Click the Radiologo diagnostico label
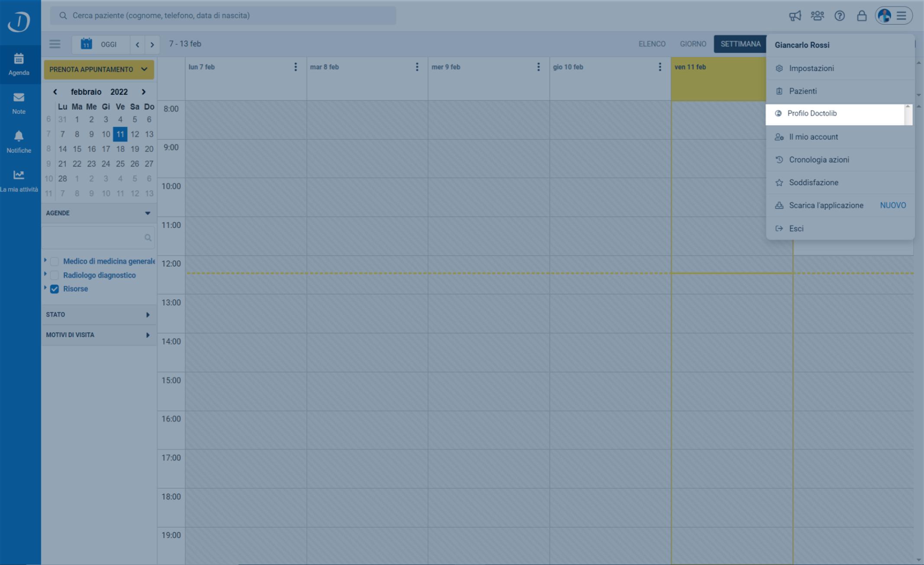The image size is (924, 565). tap(100, 275)
